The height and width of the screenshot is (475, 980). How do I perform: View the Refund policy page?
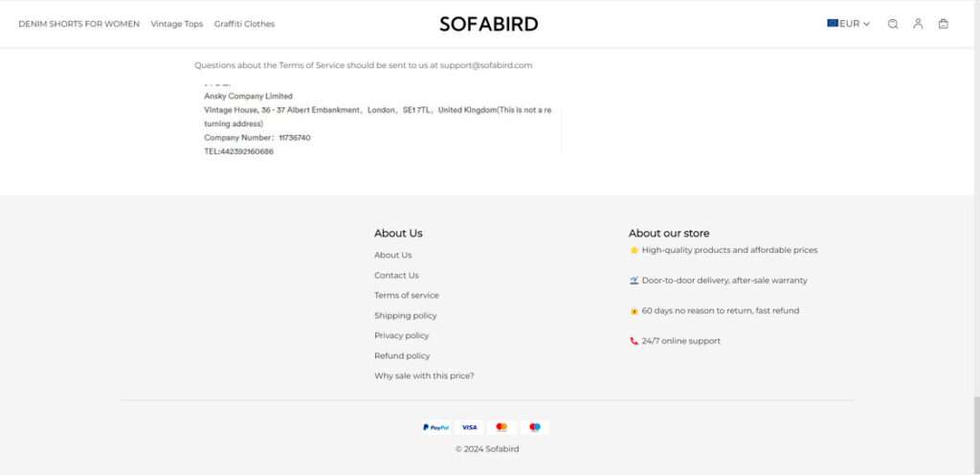[x=402, y=355]
